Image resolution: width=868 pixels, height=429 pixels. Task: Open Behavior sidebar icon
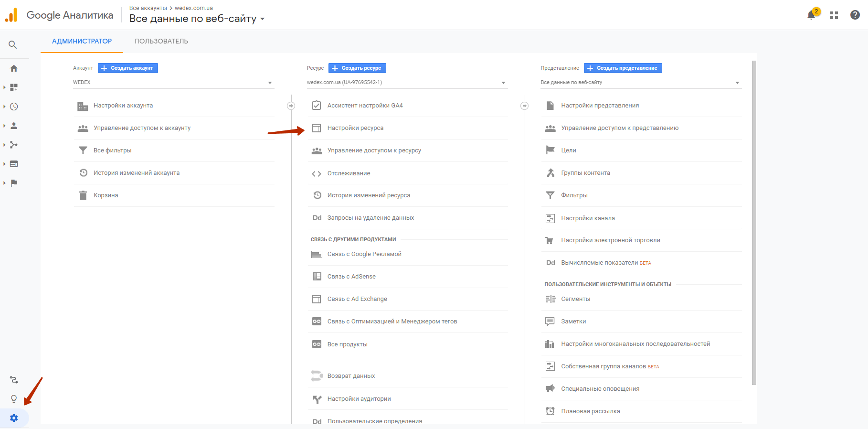pyautogui.click(x=14, y=164)
